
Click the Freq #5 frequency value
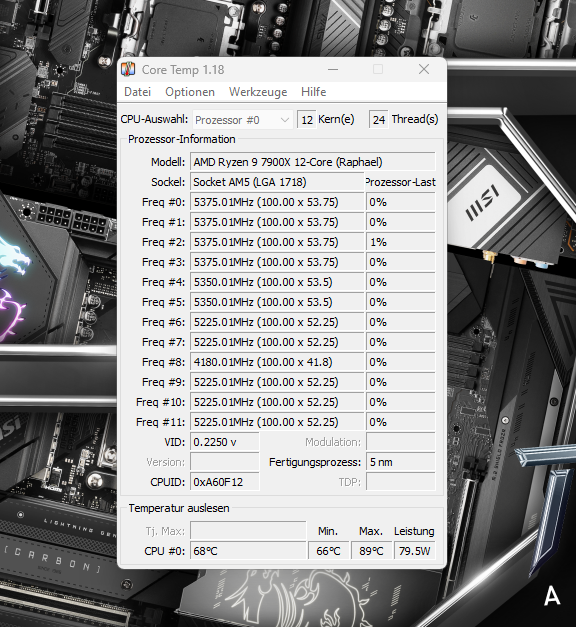277,302
